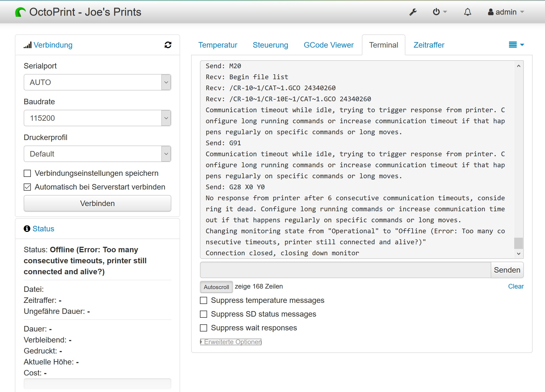Open settings via the wrench icon

(413, 12)
